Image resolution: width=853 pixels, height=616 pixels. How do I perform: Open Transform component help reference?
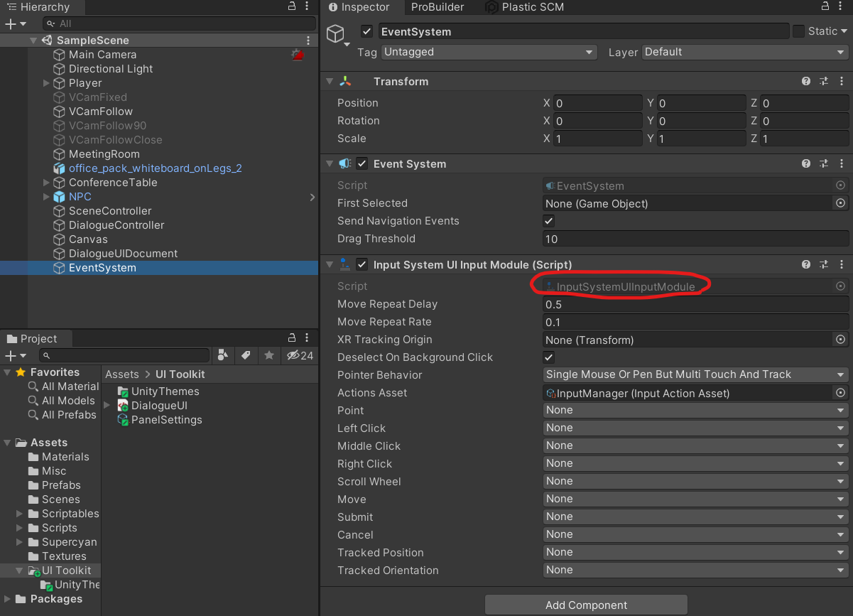point(806,82)
